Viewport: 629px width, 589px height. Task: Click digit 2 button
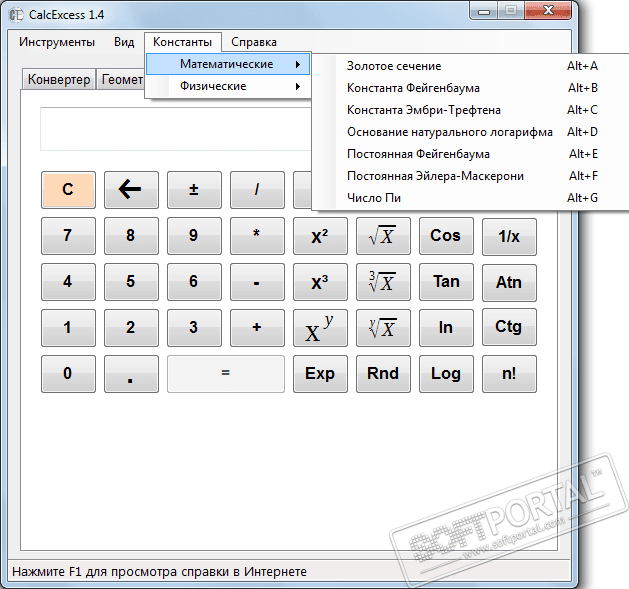131,328
